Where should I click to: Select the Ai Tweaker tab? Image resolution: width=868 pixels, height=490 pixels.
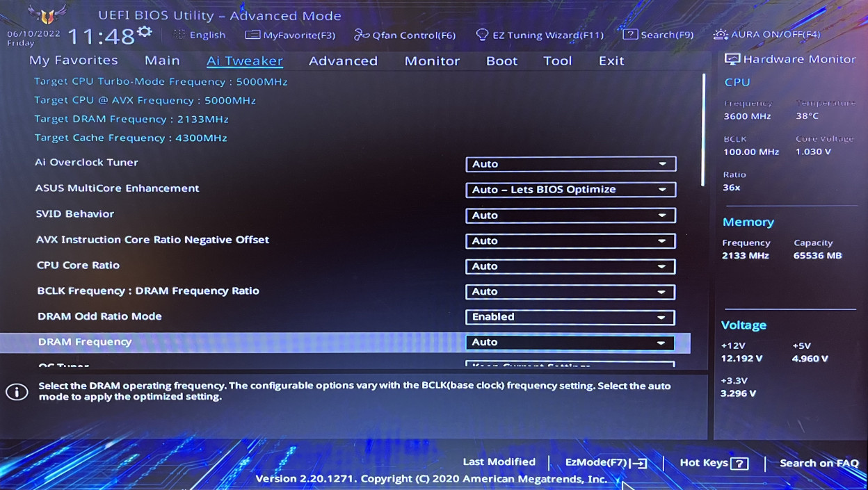tap(245, 60)
